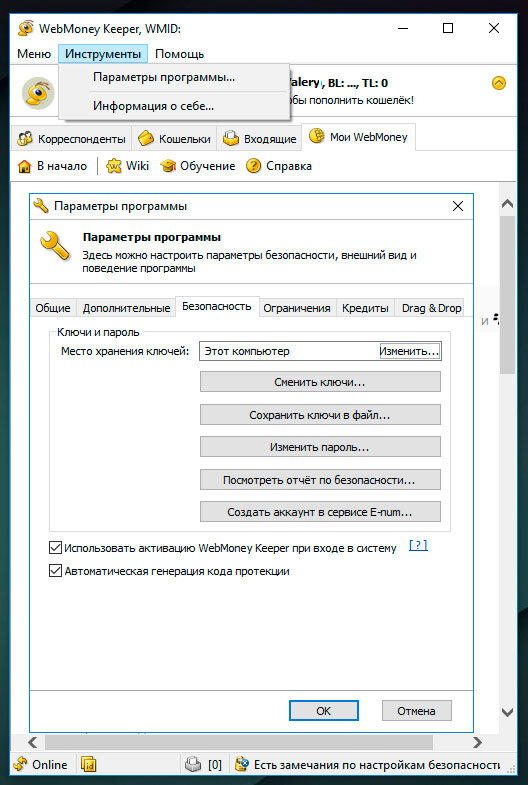528x785 pixels.
Task: Open the Ограничения settings tab
Action: 297,308
